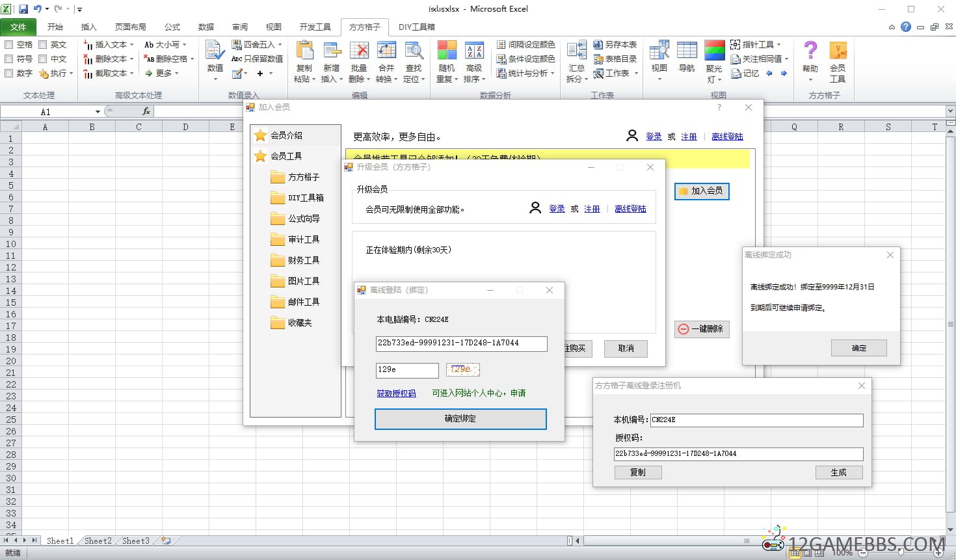Select 财务工具 folder in member tree
The image size is (956, 560).
(295, 260)
